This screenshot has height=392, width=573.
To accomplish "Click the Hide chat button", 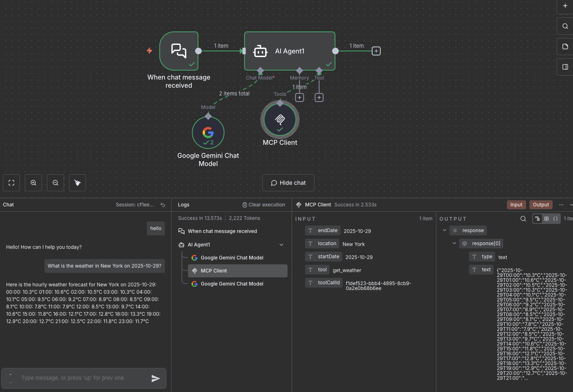I will coord(288,183).
